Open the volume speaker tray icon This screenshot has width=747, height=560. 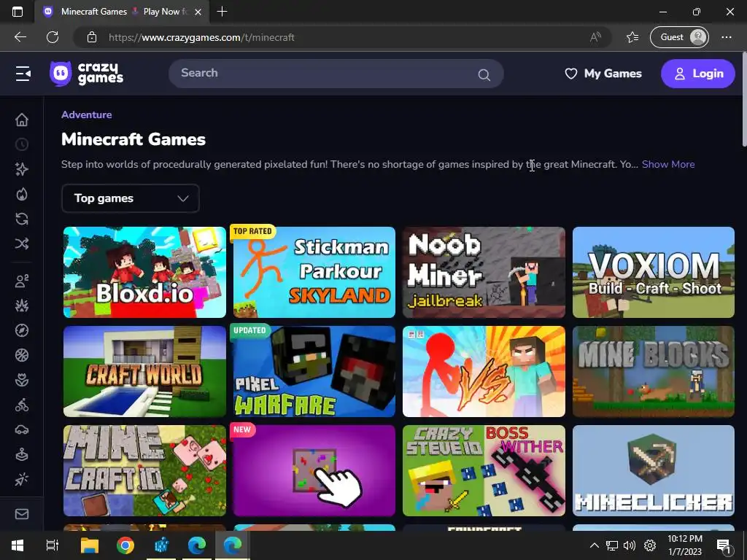pos(630,545)
